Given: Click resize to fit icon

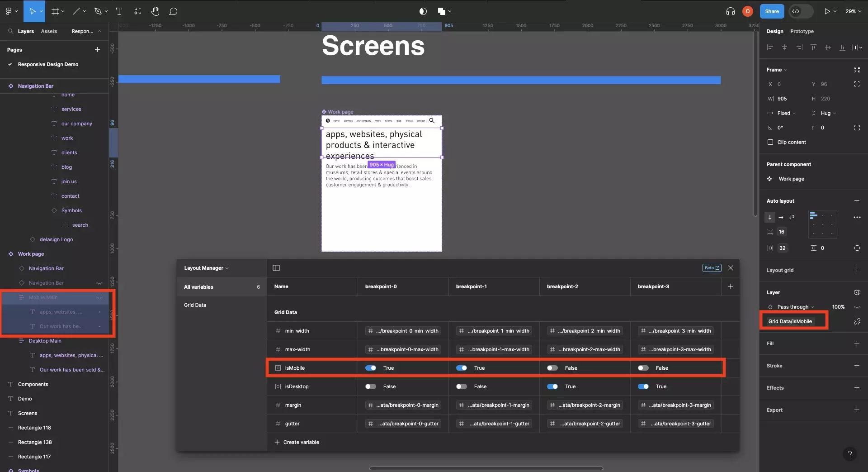Looking at the screenshot, I should click(857, 70).
